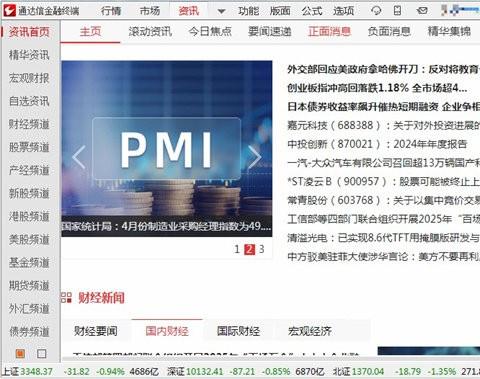Image resolution: width=480 pixels, height=379 pixels.
Task: Select 新股频道 in the sidebar
Action: point(29,193)
